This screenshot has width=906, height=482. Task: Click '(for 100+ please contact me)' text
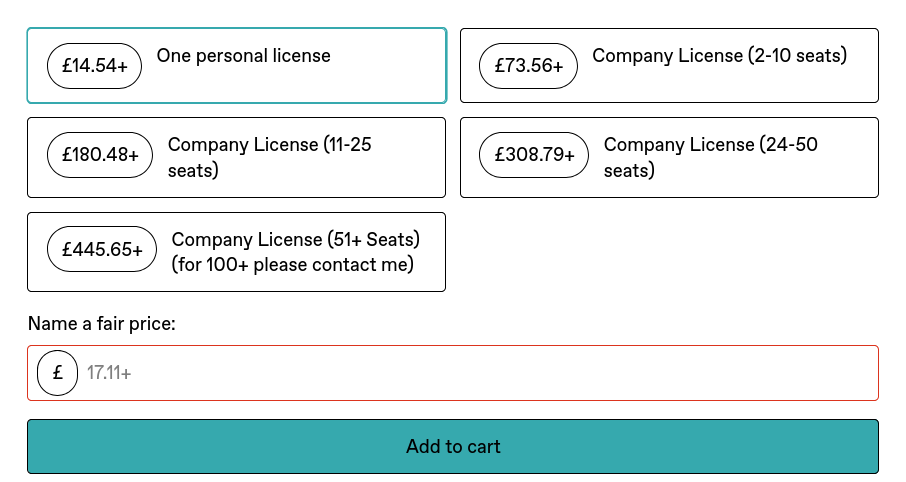point(292,265)
